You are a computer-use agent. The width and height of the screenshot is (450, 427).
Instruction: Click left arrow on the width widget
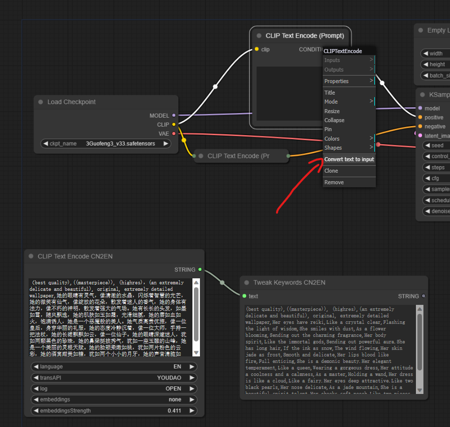(x=426, y=53)
